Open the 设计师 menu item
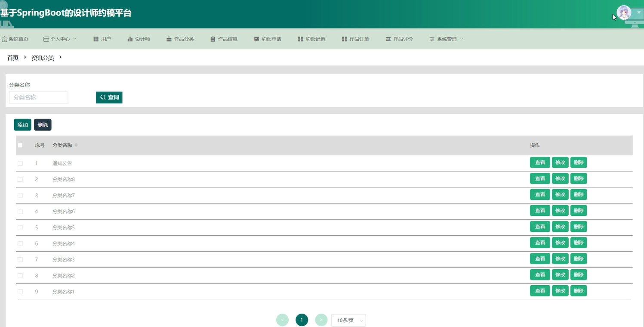 139,39
